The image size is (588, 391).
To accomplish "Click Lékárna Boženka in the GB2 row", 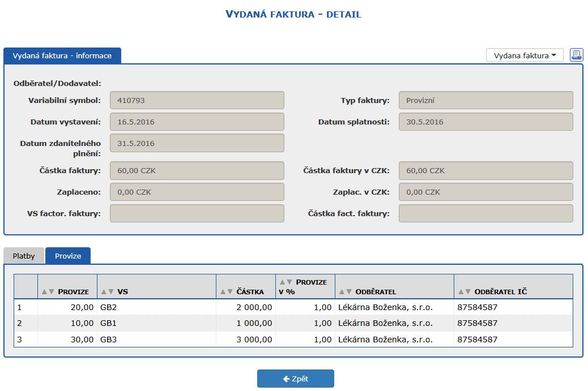I will [x=386, y=307].
